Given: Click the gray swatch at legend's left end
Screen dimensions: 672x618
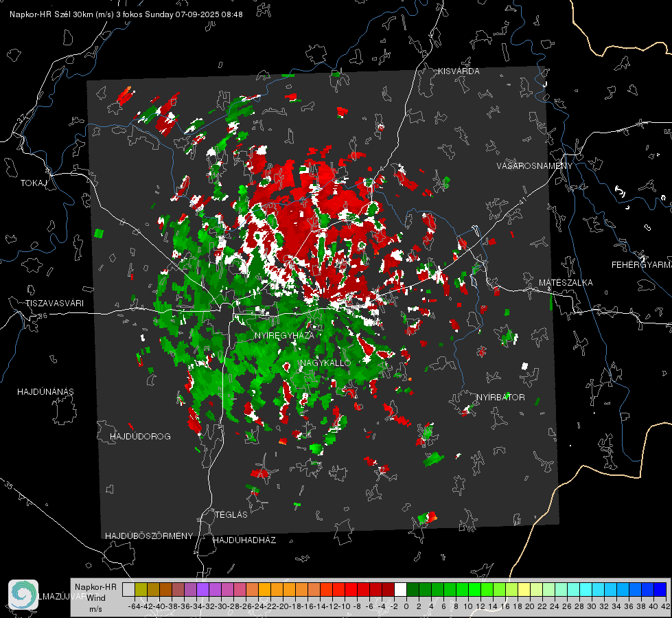Looking at the screenshot, I should click(x=128, y=589).
